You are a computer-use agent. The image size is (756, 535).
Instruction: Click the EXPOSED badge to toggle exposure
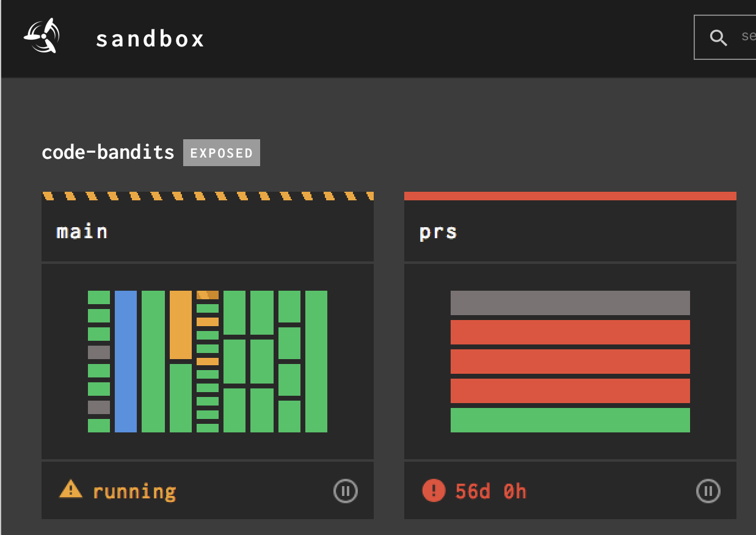pyautogui.click(x=221, y=153)
